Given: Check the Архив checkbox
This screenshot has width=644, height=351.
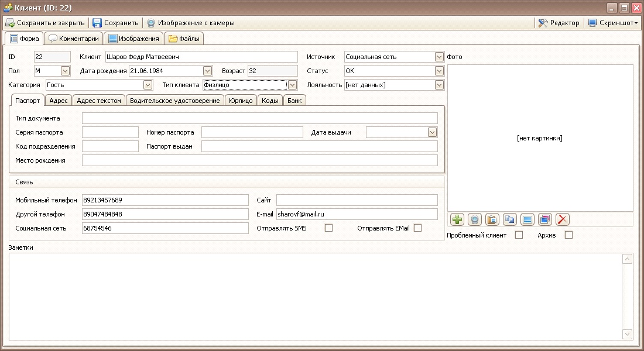Looking at the screenshot, I should [x=569, y=235].
